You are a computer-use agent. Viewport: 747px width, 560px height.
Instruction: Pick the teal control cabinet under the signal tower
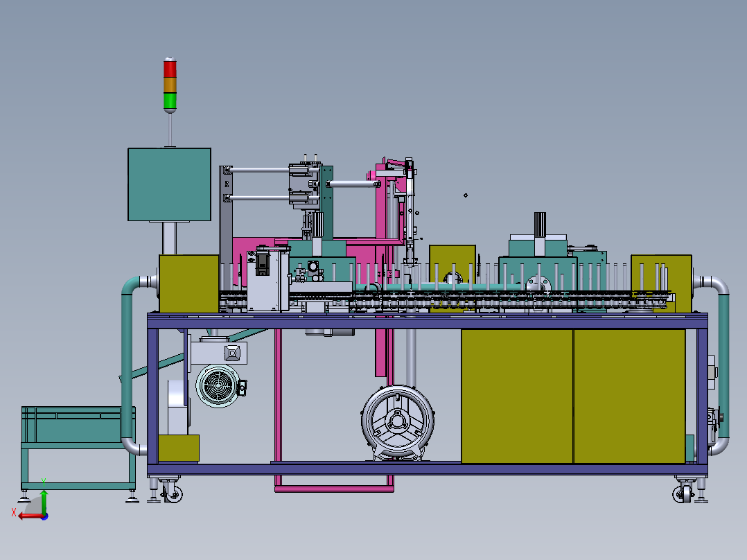[x=169, y=184]
